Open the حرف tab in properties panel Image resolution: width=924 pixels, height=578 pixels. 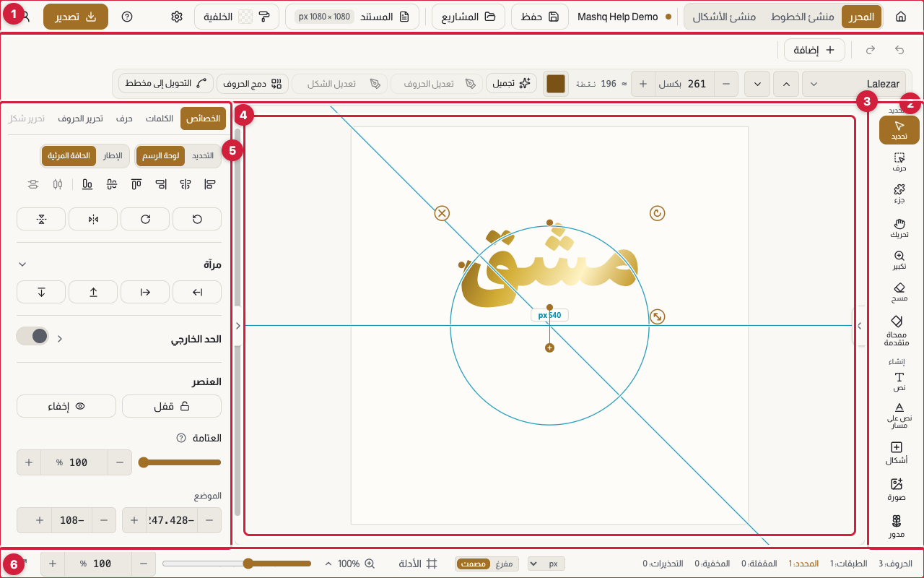[124, 118]
